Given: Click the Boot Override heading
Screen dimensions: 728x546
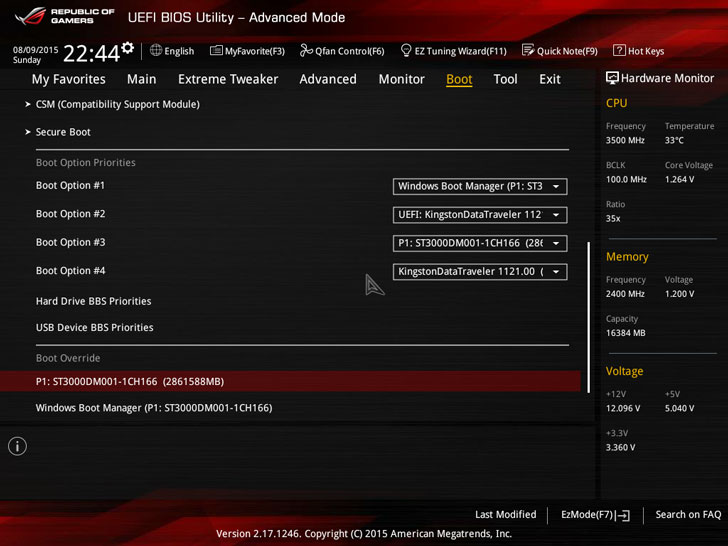Looking at the screenshot, I should [68, 358].
